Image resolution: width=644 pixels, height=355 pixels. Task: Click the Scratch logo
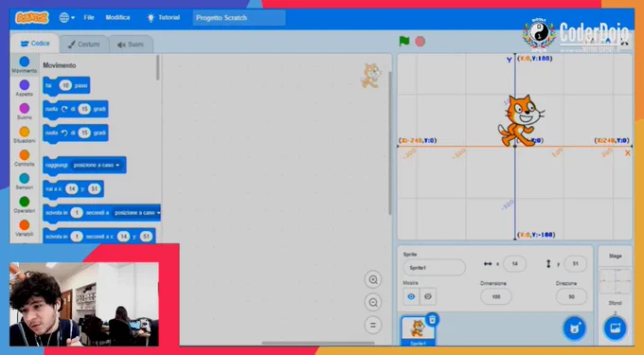(32, 18)
